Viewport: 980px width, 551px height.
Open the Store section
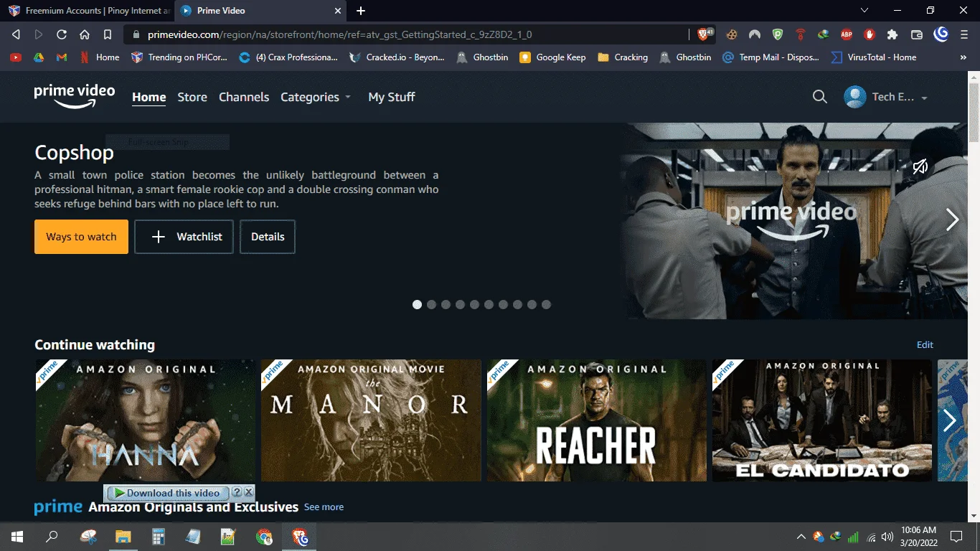click(x=192, y=97)
